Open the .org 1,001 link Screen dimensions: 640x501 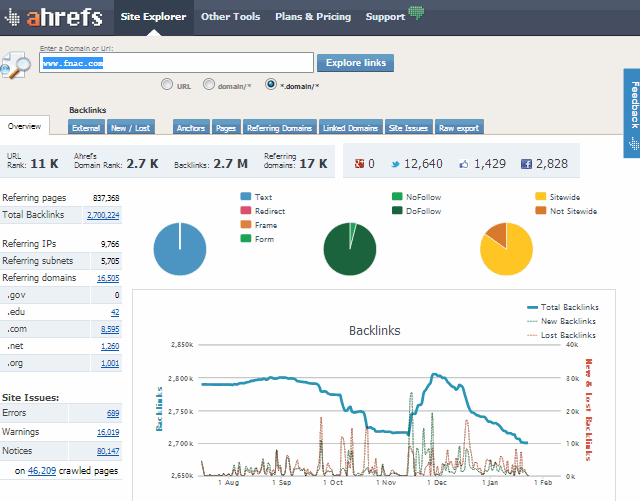(110, 363)
